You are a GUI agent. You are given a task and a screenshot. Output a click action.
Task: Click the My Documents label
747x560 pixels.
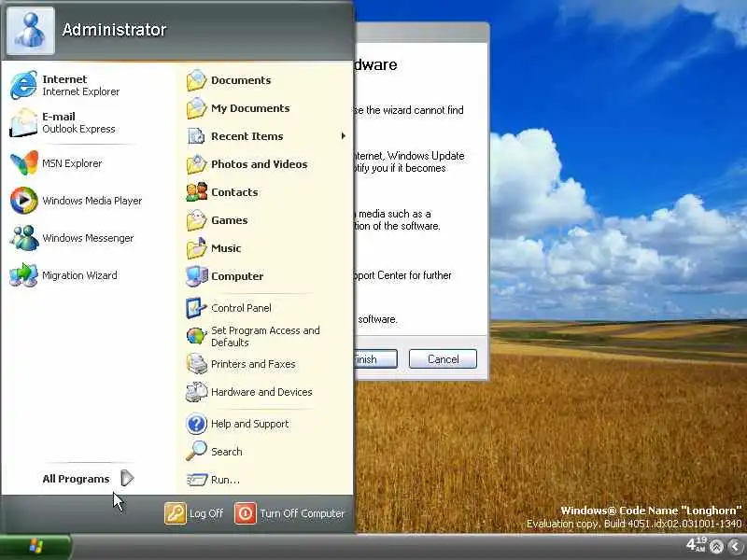[250, 108]
